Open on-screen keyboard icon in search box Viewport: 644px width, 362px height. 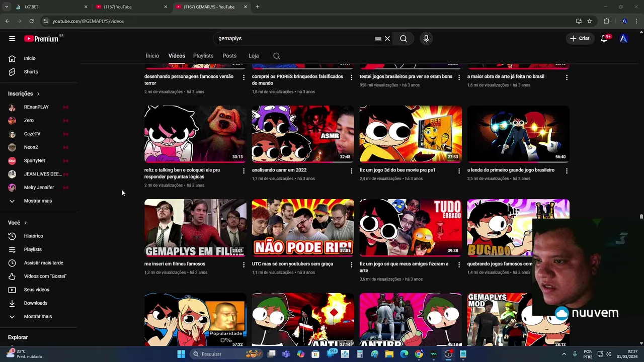tap(378, 38)
